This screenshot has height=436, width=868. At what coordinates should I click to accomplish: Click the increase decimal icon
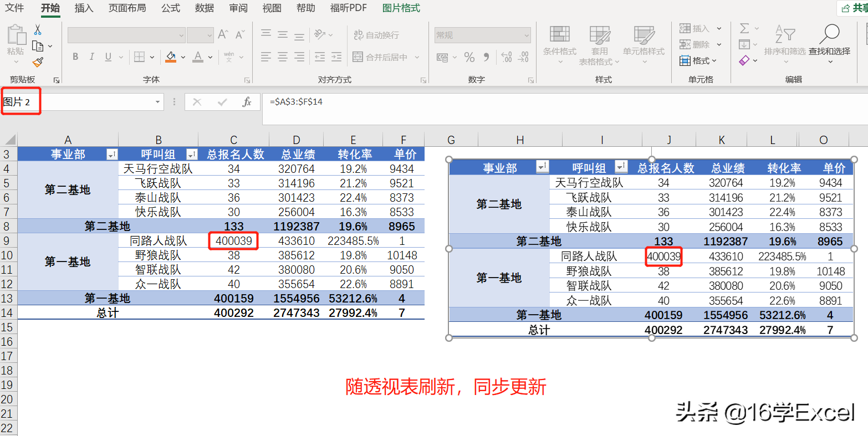pos(506,57)
